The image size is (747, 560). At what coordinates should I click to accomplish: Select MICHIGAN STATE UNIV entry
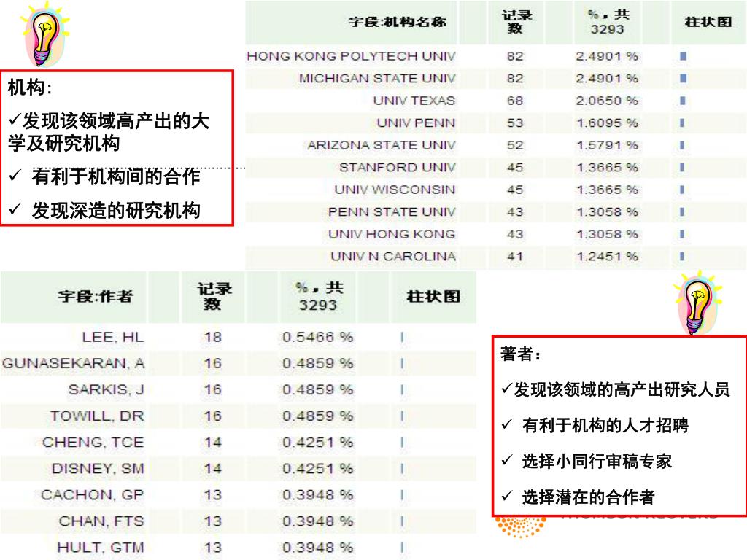377,78
